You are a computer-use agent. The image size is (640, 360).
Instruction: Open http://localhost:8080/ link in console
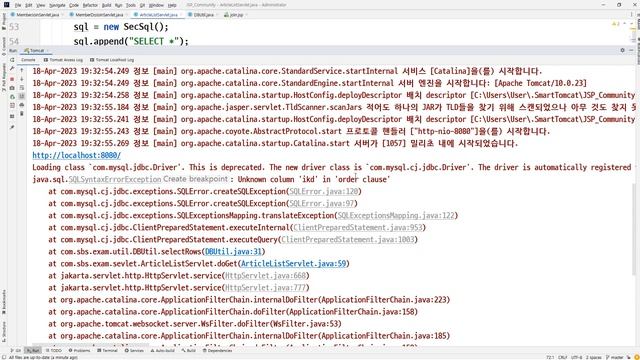(x=77, y=156)
